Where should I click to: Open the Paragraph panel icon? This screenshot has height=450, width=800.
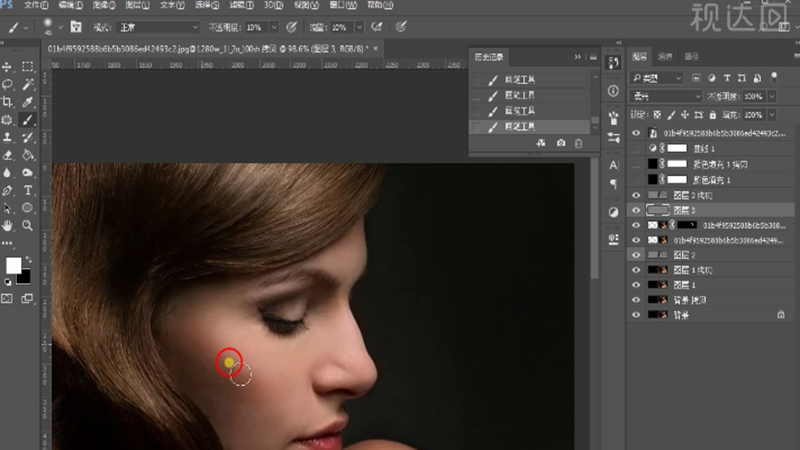tap(613, 184)
